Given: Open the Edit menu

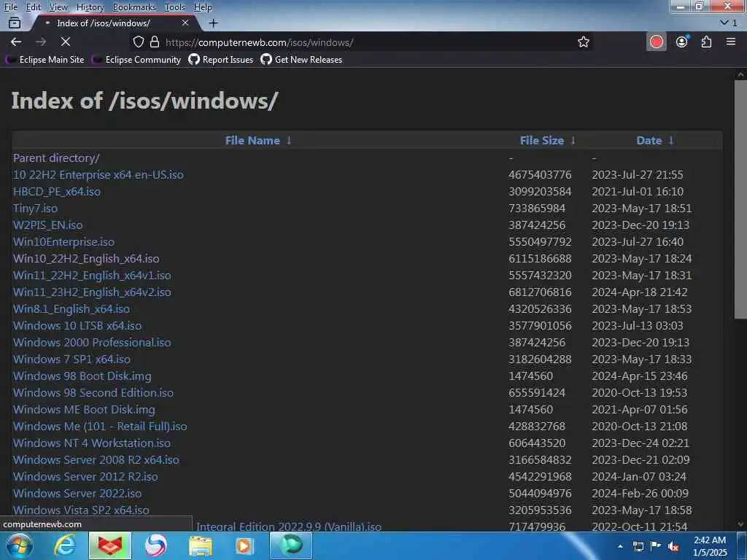Looking at the screenshot, I should pos(33,7).
